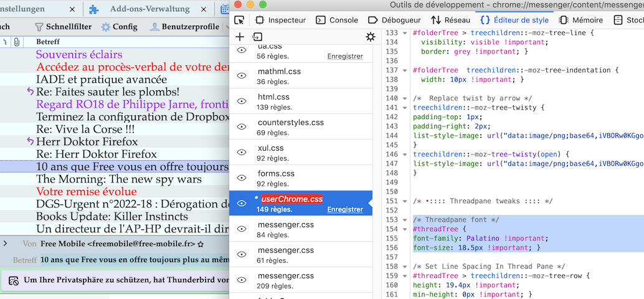Switch to the Inspecteur tab

click(280, 20)
